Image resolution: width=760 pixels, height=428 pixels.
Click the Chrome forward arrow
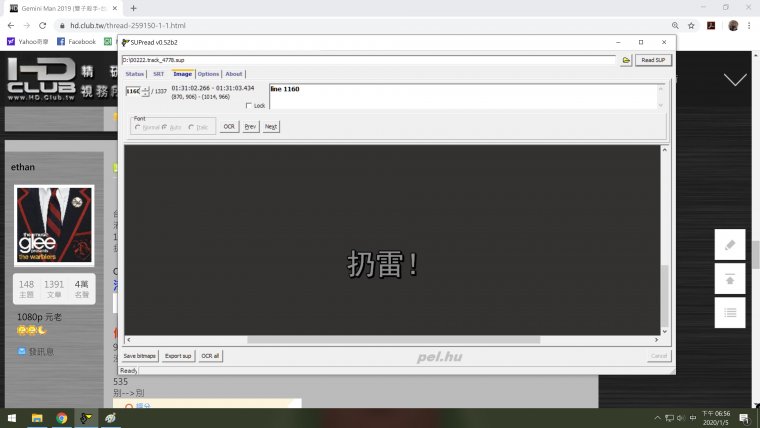click(x=27, y=26)
